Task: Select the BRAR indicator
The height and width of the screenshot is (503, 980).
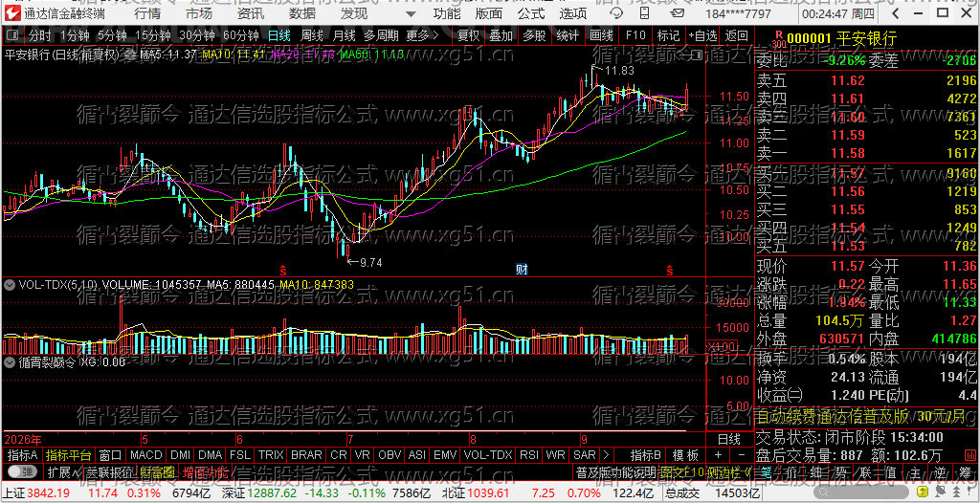Action: (306, 455)
